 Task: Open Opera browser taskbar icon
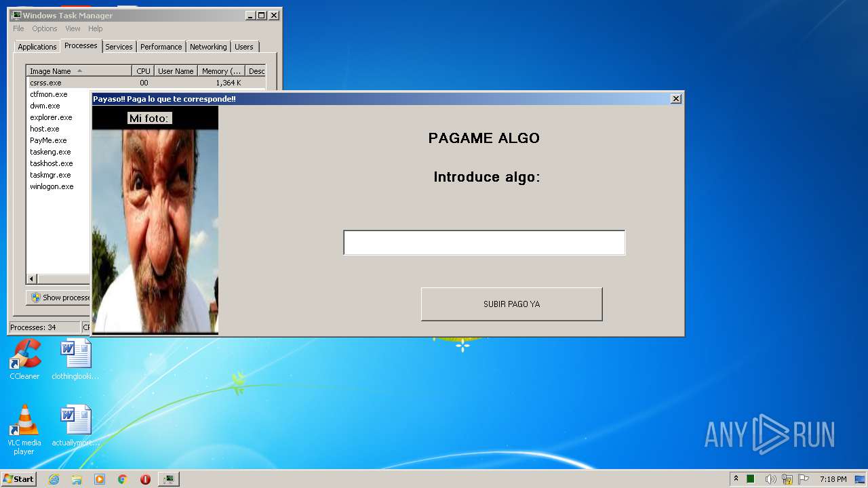145,479
